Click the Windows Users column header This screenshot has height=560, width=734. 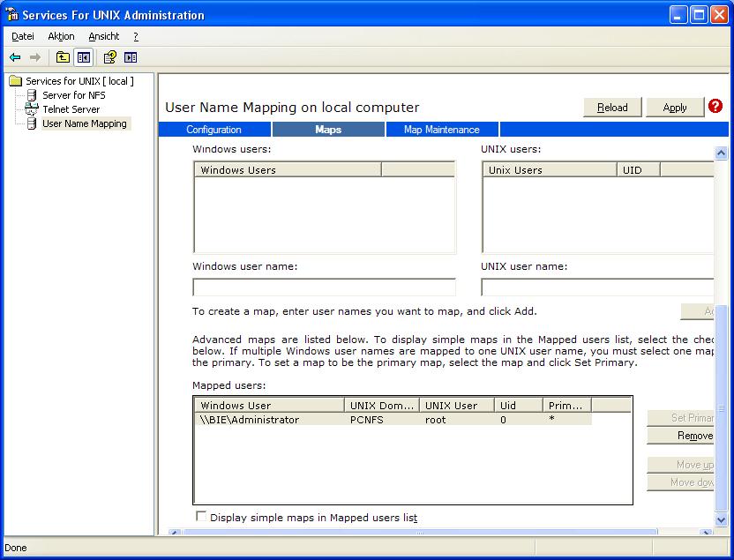click(x=288, y=170)
